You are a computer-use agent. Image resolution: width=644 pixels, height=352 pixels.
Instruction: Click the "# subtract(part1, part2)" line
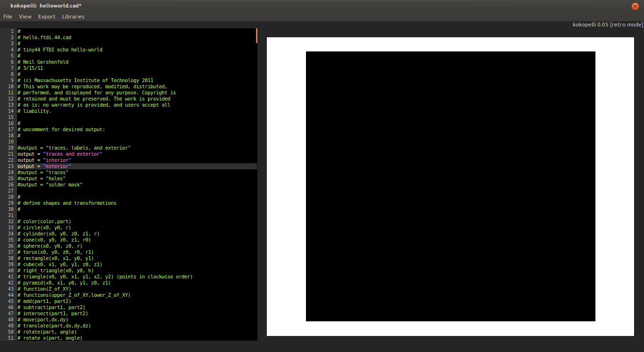click(x=51, y=307)
